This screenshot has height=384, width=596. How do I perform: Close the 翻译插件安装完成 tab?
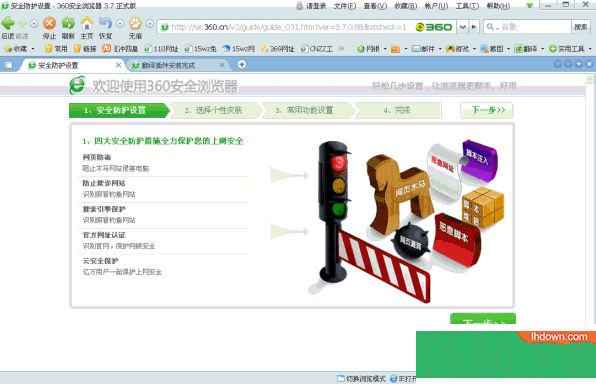click(x=222, y=65)
